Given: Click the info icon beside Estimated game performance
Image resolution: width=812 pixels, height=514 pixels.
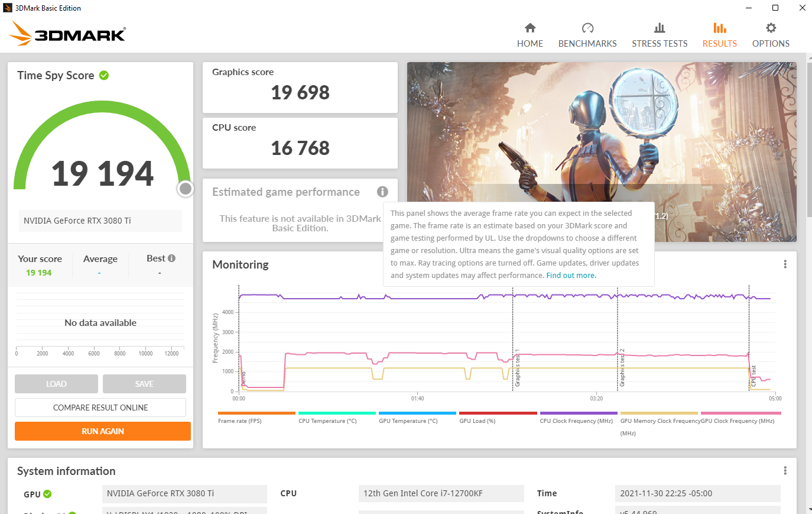Looking at the screenshot, I should tap(382, 192).
